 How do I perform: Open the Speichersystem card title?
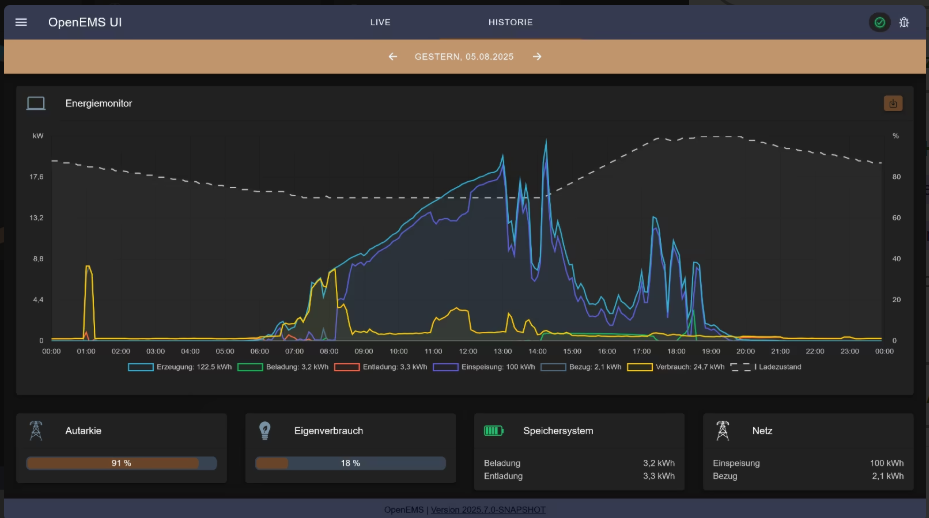[x=558, y=431]
